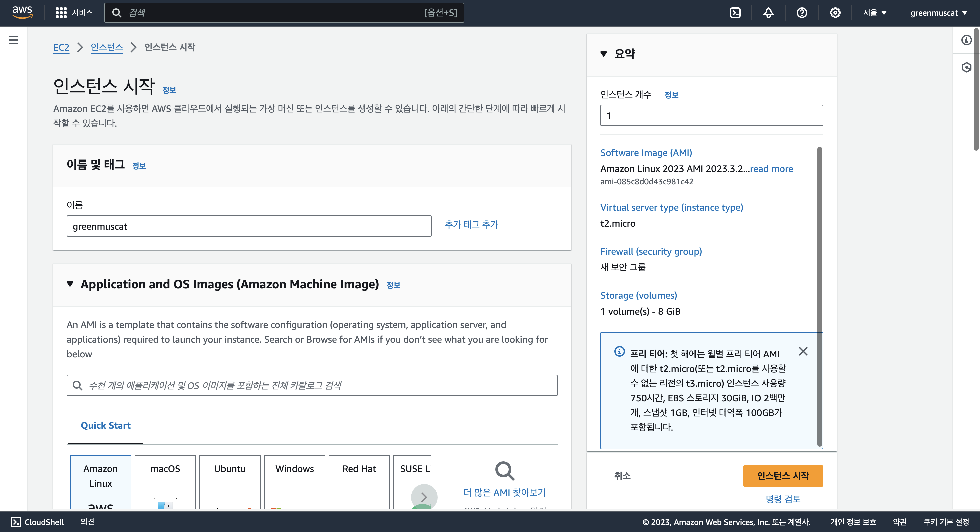Click read more in the AMI summary
This screenshot has height=532, width=980.
[772, 169]
